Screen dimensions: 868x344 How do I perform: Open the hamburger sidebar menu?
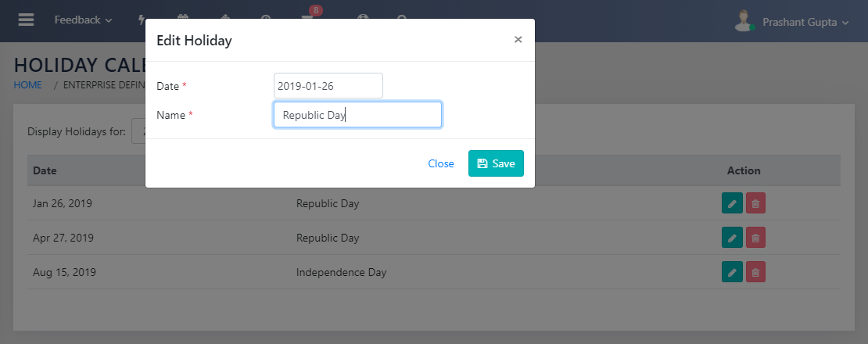coord(26,20)
